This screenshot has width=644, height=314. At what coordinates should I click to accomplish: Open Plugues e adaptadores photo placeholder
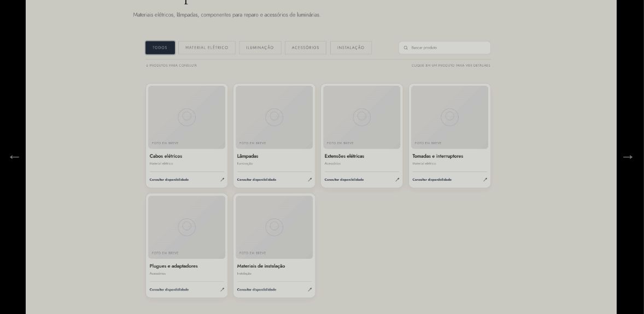pos(186,227)
